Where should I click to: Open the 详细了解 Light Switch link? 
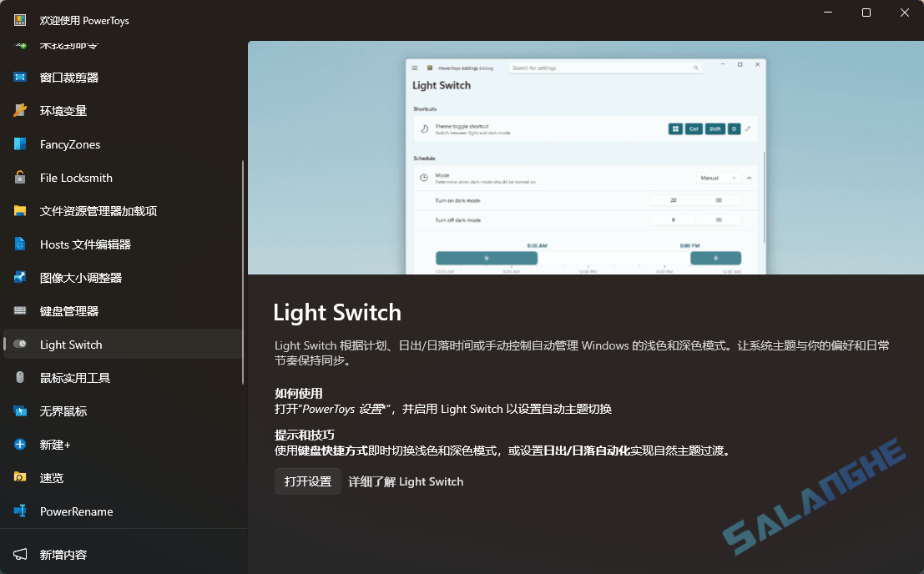point(406,481)
